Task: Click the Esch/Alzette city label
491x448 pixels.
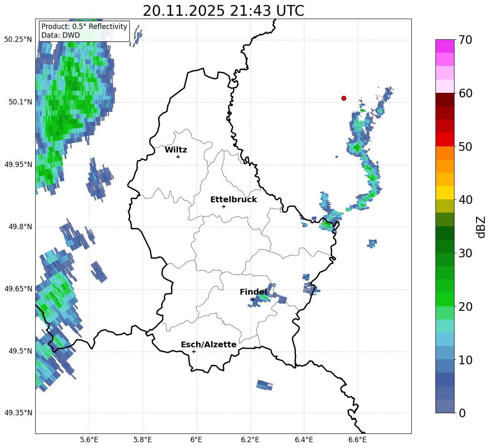Action: click(x=209, y=344)
